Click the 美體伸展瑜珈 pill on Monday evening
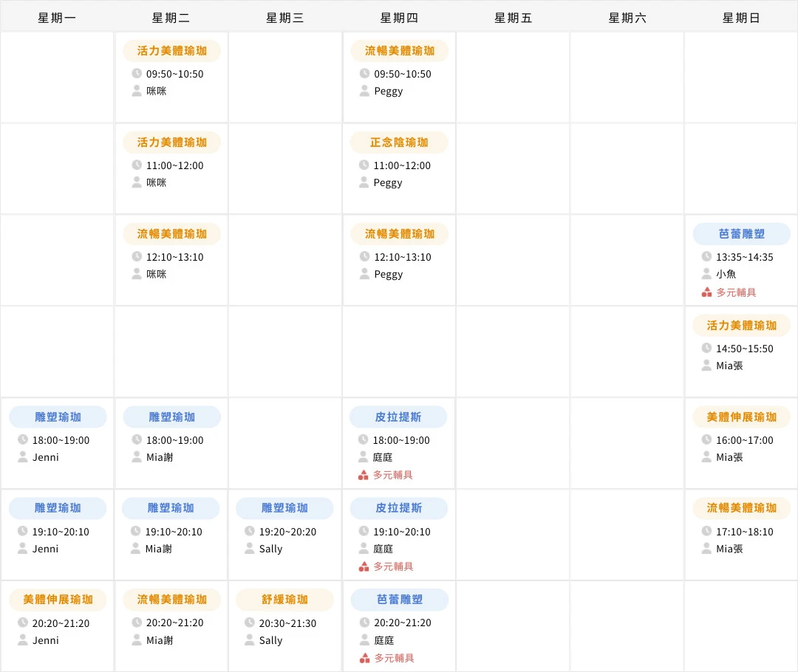798x672 pixels. click(x=57, y=600)
